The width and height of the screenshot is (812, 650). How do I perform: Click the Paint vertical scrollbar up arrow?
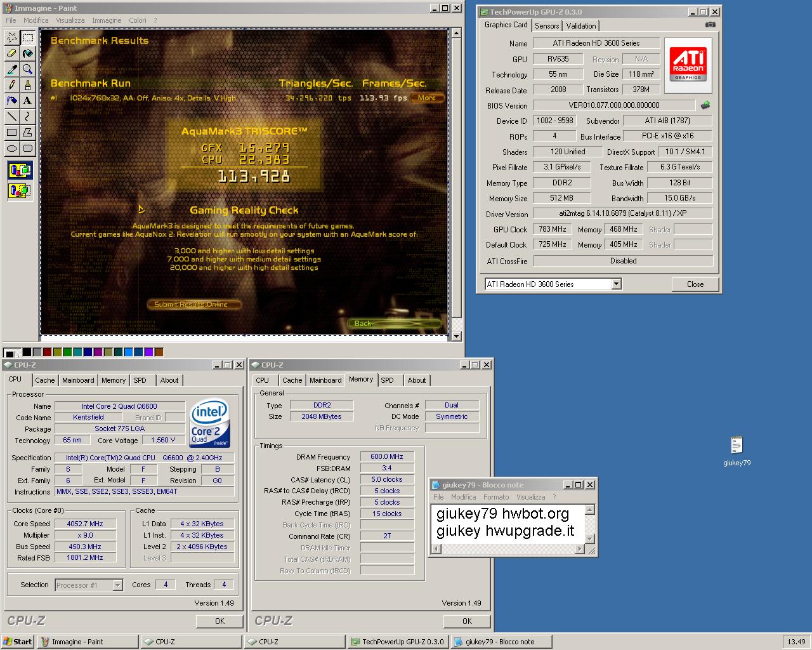455,33
